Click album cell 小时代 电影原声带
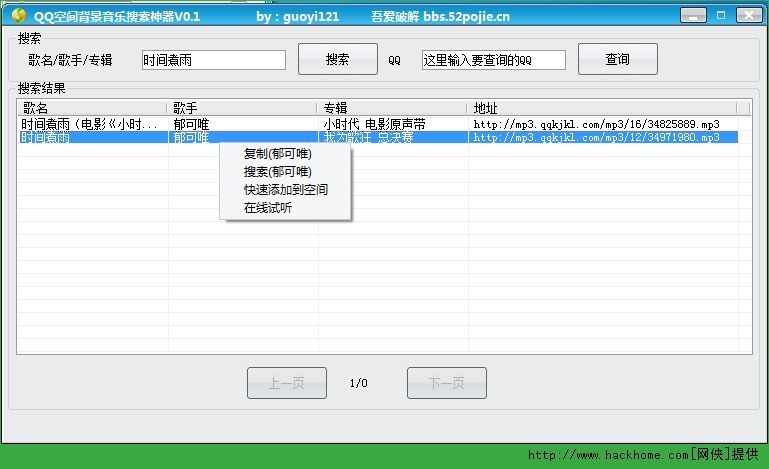The width and height of the screenshot is (769, 469). [374, 124]
